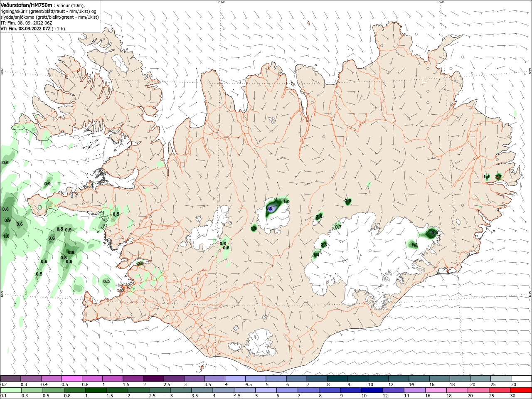Select the bright red above-30 rain swatch
Viewport: 532px width, 399px height.
click(x=521, y=390)
